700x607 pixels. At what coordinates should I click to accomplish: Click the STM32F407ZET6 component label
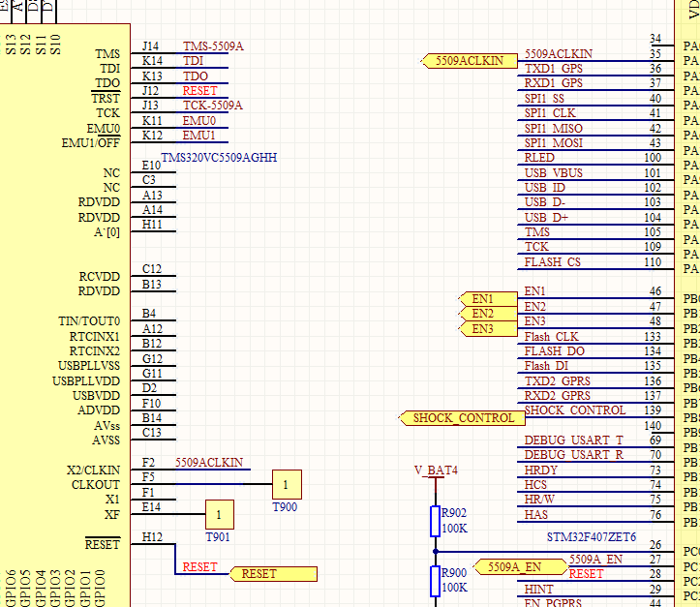pos(592,537)
